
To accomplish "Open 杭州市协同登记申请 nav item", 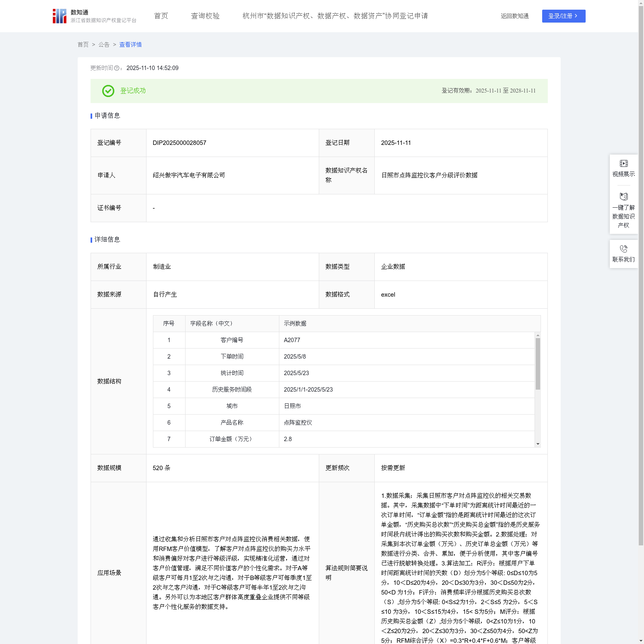I will 335,16.
